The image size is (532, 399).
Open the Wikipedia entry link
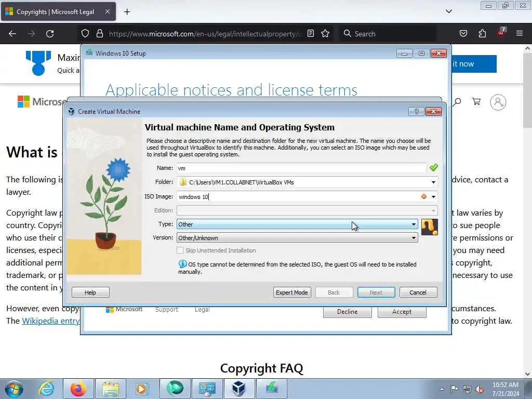(x=51, y=321)
